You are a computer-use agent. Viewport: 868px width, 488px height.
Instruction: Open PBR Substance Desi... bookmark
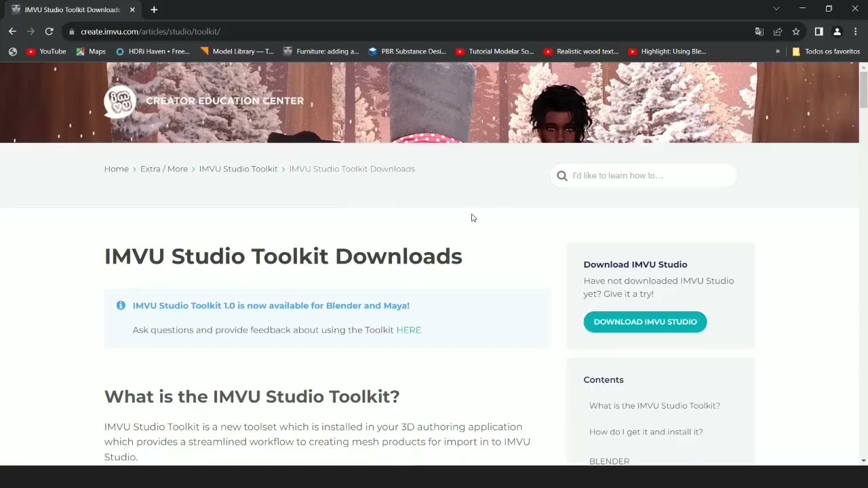tap(407, 52)
